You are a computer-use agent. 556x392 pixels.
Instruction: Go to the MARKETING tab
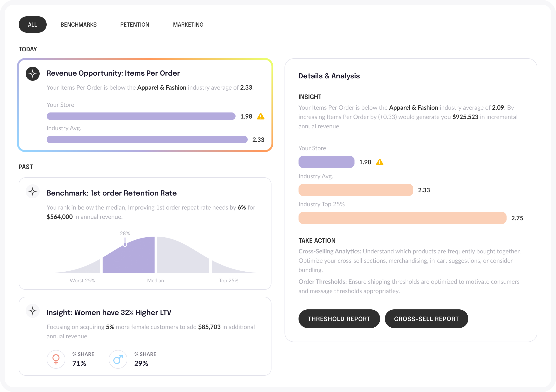click(188, 24)
